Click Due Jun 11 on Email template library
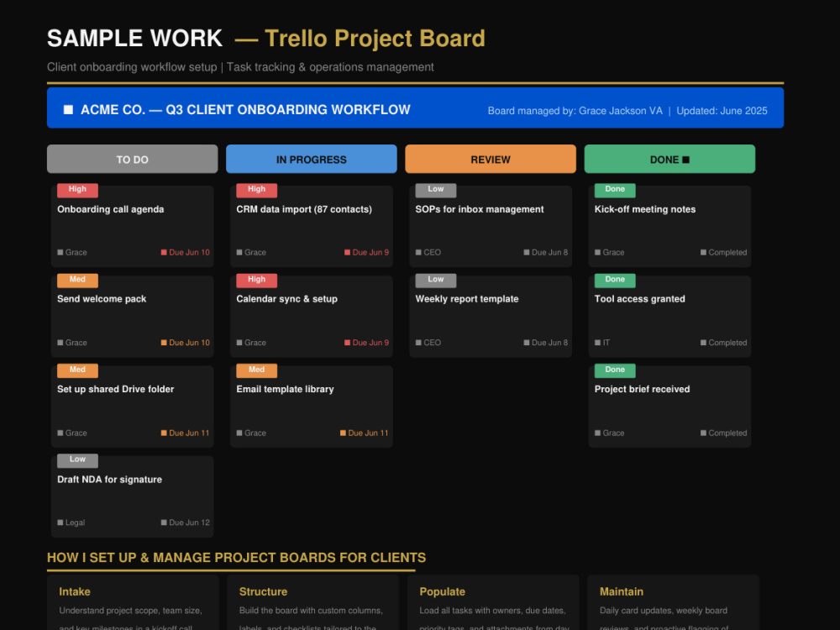The image size is (840, 630). point(365,433)
